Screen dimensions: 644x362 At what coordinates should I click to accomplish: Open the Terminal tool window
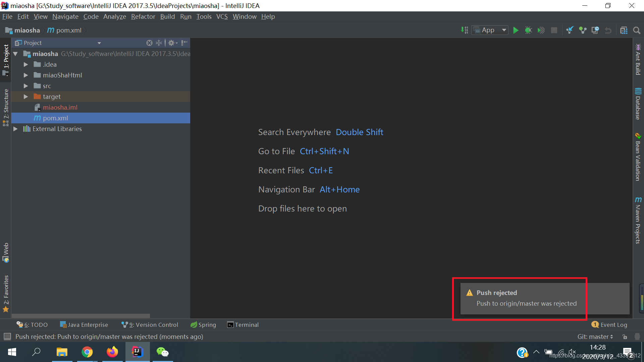tap(243, 324)
